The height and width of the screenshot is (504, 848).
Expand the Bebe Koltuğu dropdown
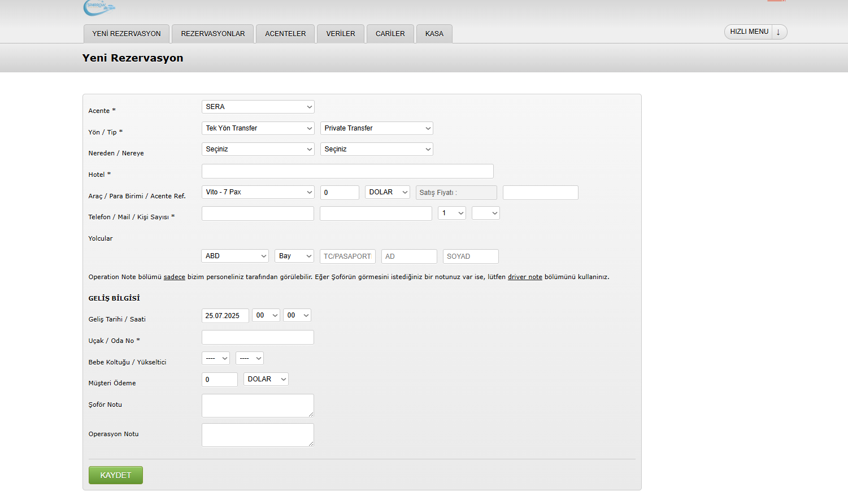[216, 358]
